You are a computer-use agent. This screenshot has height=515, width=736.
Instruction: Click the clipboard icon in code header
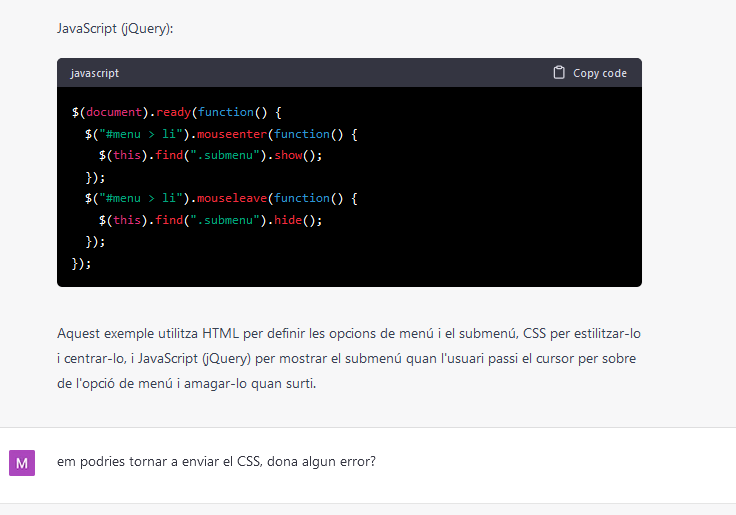(x=559, y=73)
